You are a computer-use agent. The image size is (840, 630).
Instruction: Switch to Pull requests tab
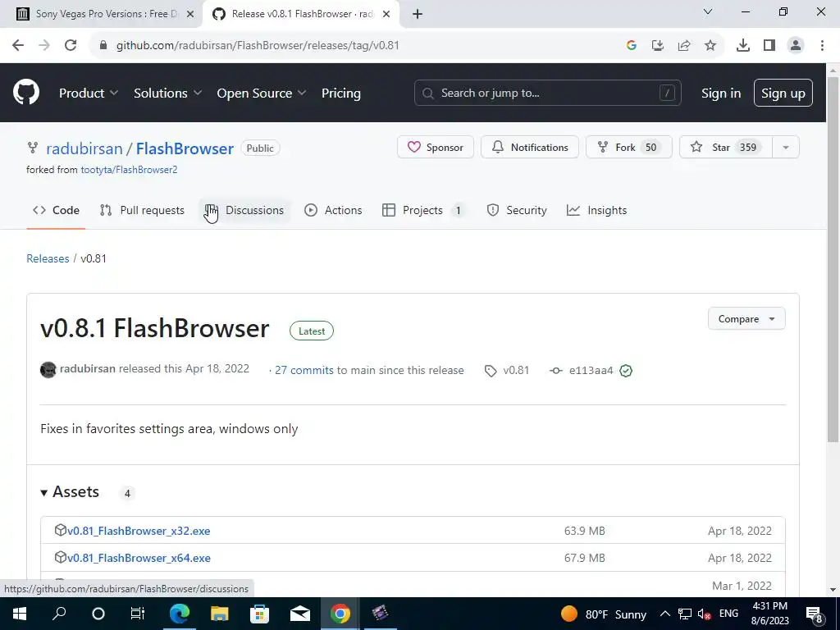point(142,211)
